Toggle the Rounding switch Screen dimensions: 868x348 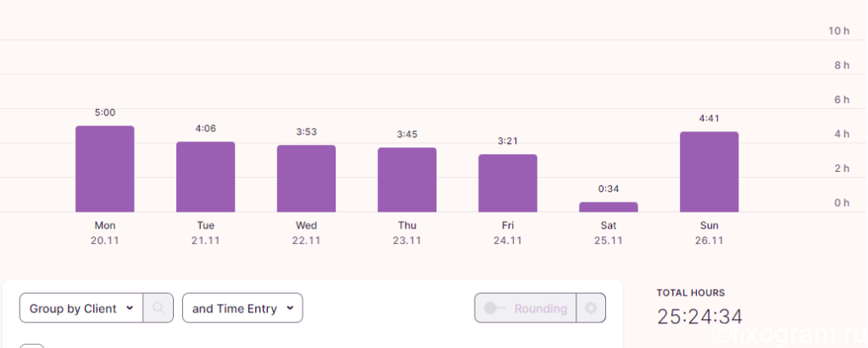[494, 308]
